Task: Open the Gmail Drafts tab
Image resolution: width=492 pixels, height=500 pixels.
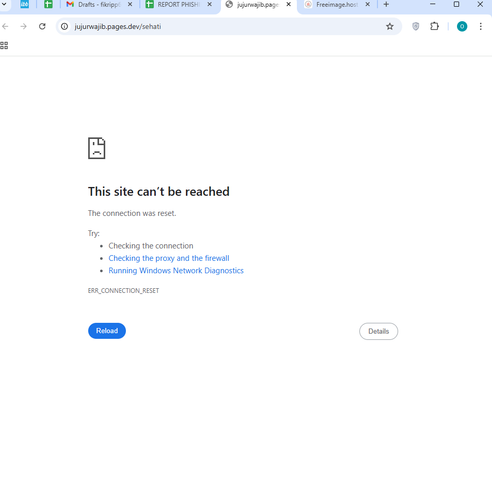Action: point(94,5)
